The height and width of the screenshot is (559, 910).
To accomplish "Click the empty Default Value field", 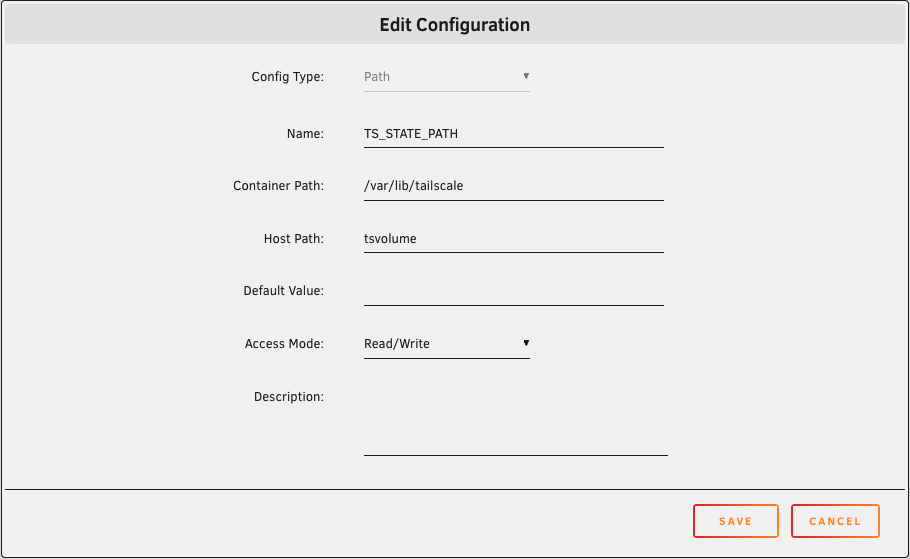I will coord(513,291).
